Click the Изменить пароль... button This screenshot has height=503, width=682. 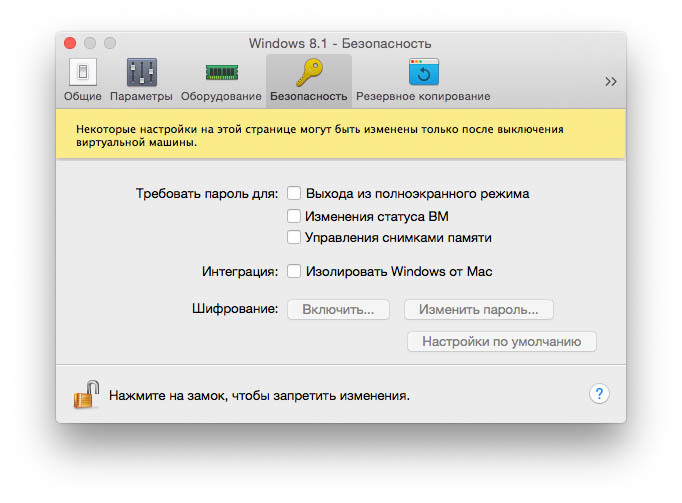(x=478, y=310)
